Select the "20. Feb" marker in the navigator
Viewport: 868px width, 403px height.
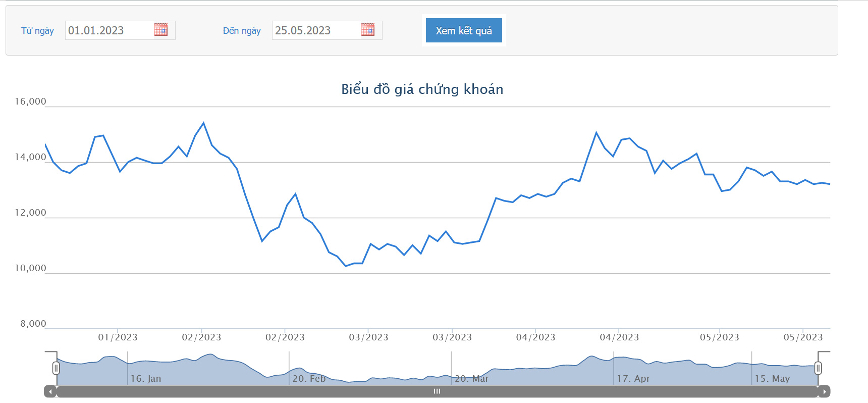tap(309, 378)
